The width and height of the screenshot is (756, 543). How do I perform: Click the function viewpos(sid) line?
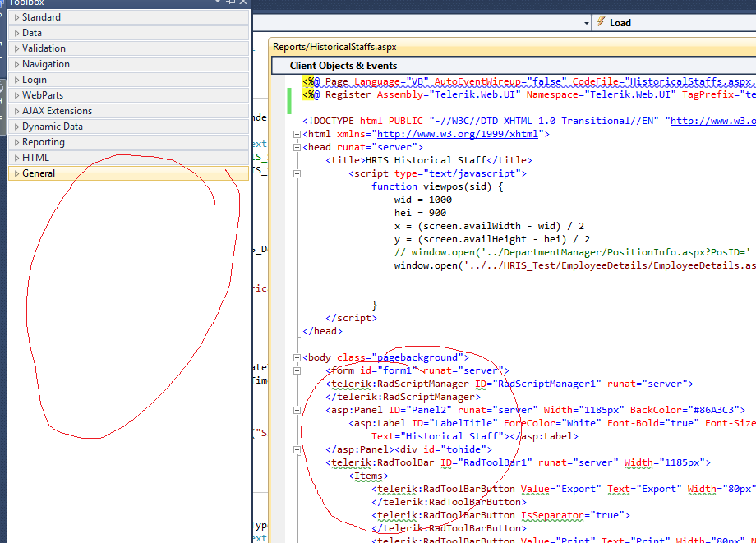(437, 186)
